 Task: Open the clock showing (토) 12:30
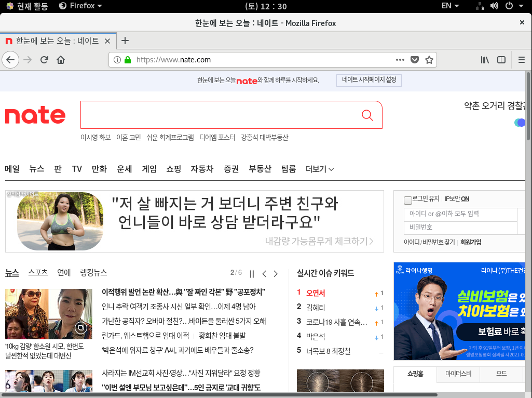click(266, 6)
